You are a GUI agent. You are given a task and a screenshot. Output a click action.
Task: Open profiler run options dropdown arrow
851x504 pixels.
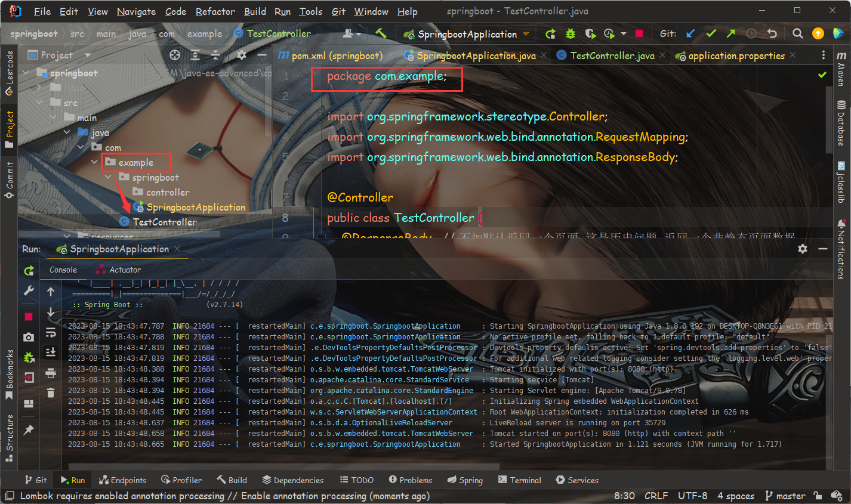pyautogui.click(x=624, y=33)
